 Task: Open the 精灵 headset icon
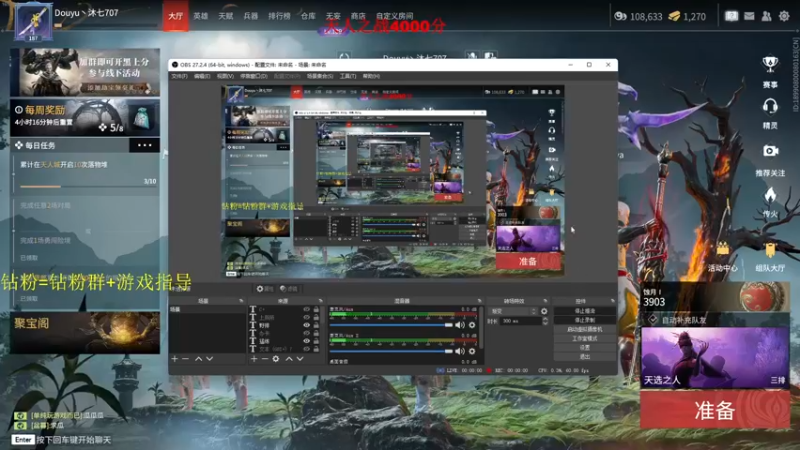coord(770,106)
